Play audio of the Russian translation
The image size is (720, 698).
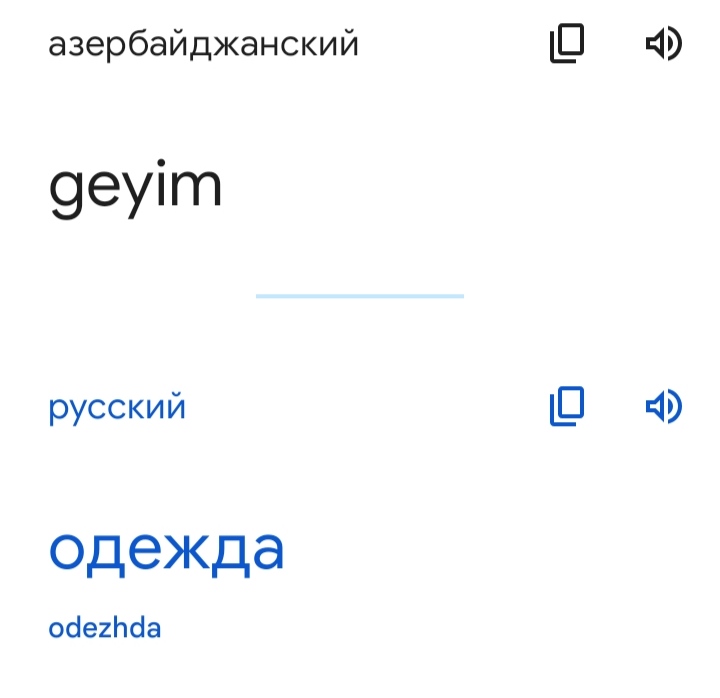point(664,406)
